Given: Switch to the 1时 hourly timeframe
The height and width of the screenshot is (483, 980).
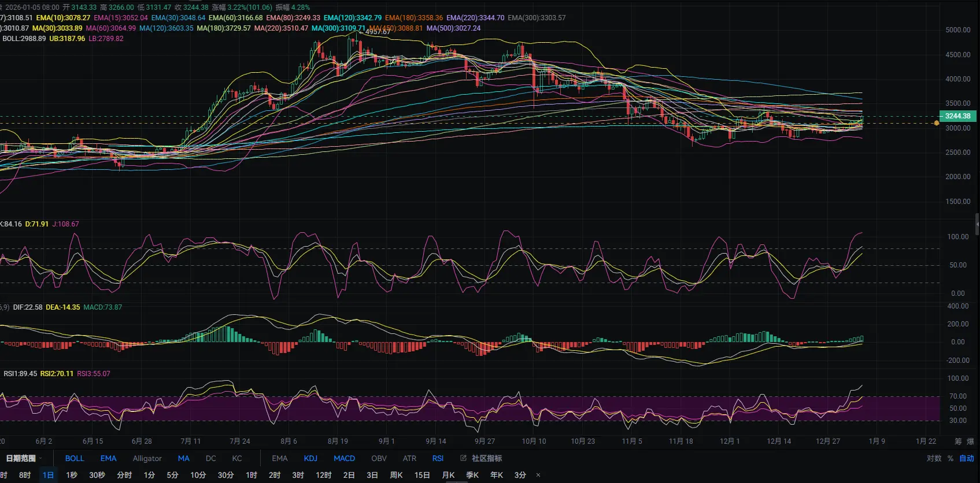Looking at the screenshot, I should coord(252,475).
